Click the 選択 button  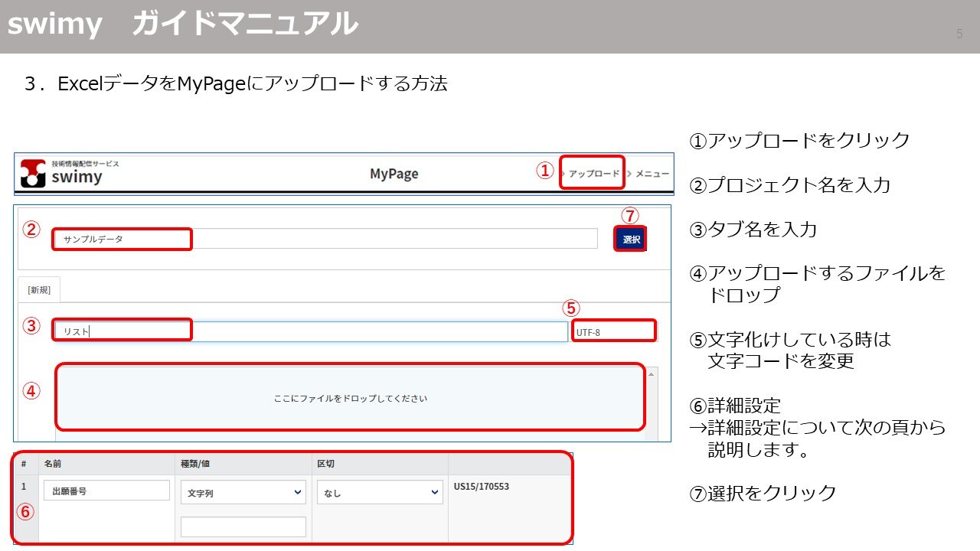pos(629,238)
